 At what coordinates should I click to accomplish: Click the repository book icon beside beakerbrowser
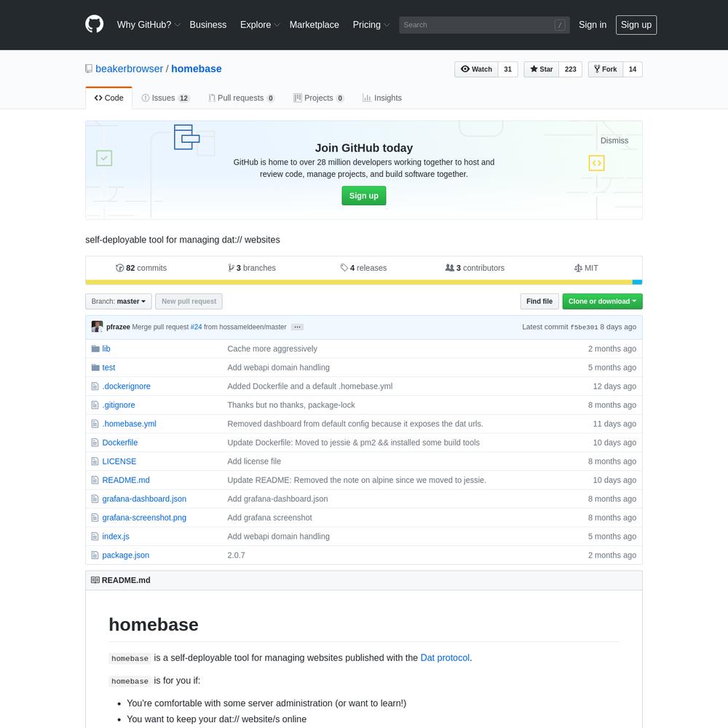[89, 68]
